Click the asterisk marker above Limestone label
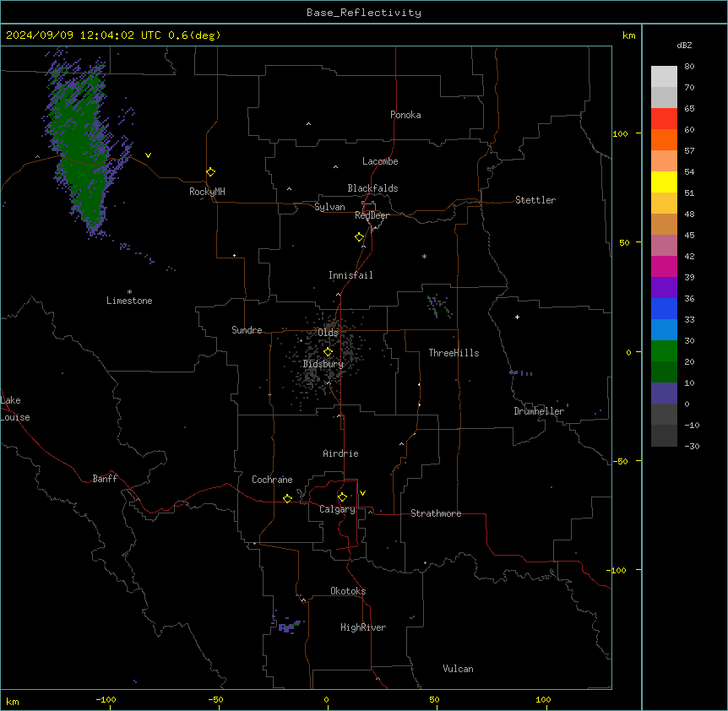 pyautogui.click(x=129, y=292)
